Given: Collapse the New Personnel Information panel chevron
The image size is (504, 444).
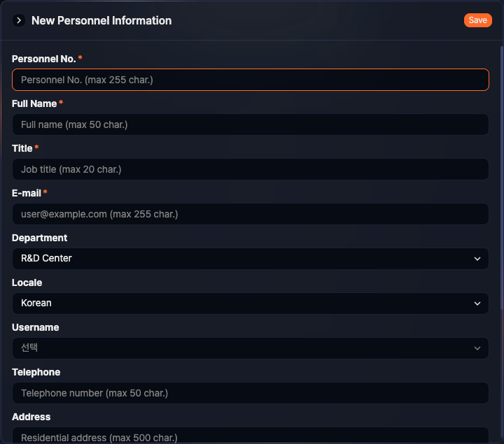Looking at the screenshot, I should (19, 21).
